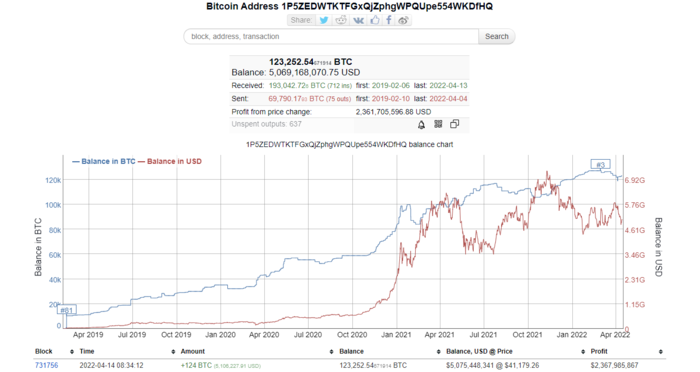Sort table by Time column arrows
Viewport: 700px width, 372px height.
pyautogui.click(x=173, y=352)
